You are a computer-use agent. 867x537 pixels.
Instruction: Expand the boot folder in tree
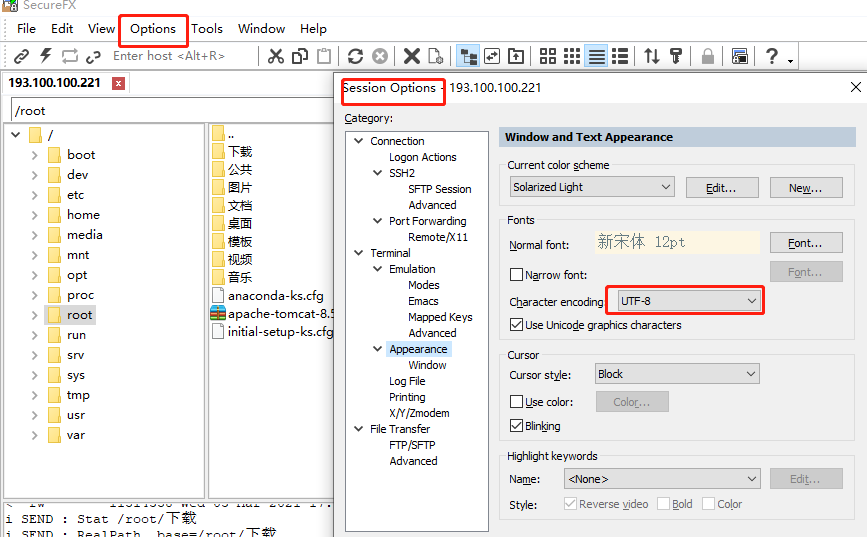tap(34, 155)
